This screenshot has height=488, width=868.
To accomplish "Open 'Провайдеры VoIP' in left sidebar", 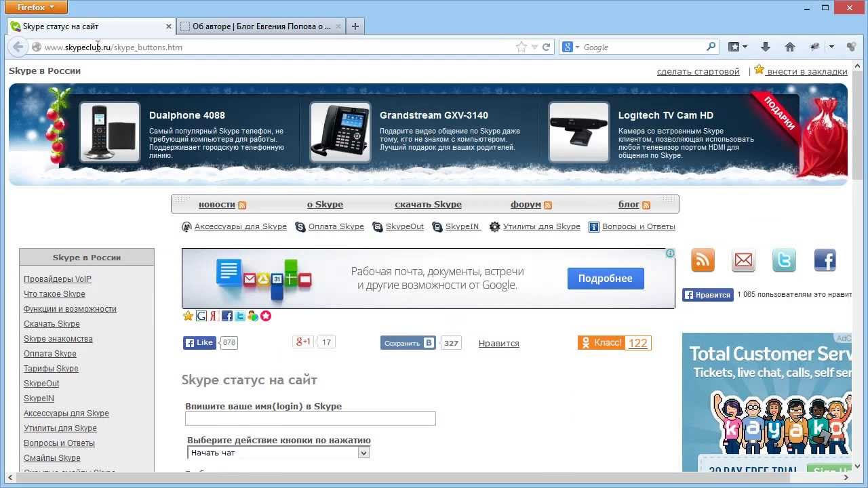I will [x=58, y=279].
